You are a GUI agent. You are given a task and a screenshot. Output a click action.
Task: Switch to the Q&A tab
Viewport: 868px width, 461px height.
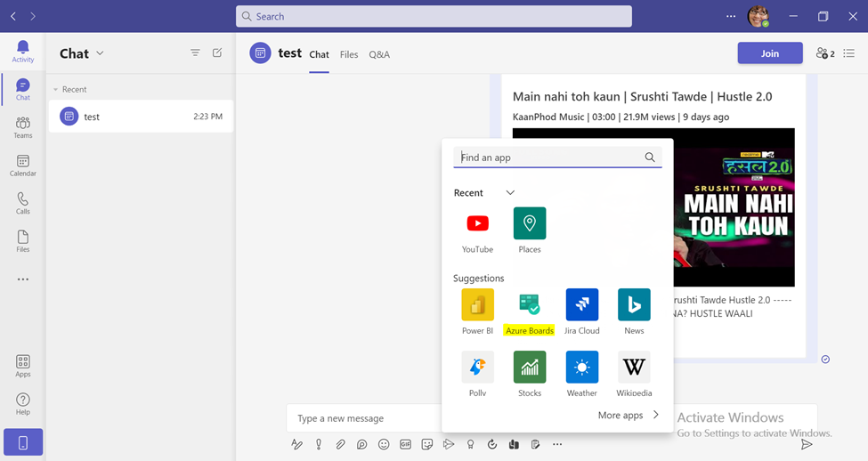click(379, 54)
